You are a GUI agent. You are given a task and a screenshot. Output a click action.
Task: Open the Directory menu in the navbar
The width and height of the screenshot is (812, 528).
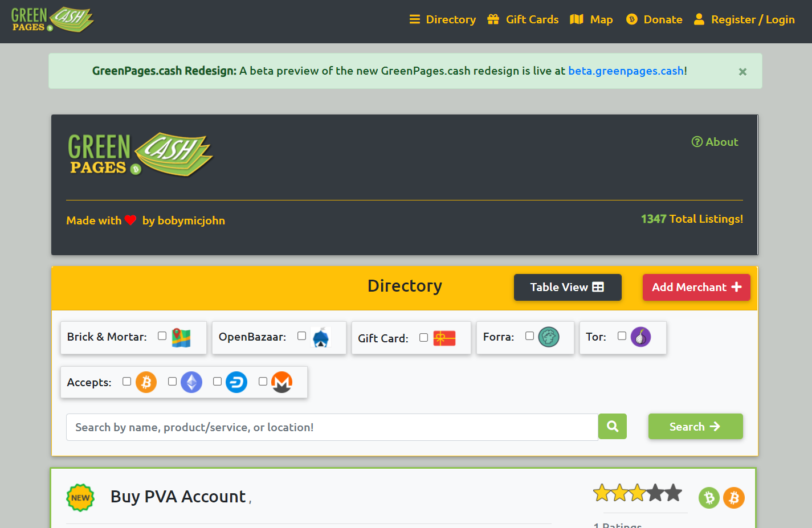pos(443,19)
